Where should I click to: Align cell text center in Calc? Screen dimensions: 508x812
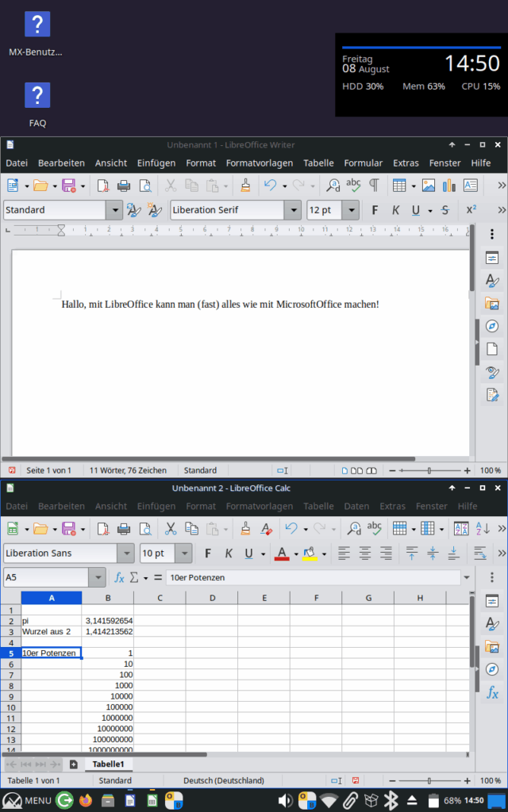[365, 553]
